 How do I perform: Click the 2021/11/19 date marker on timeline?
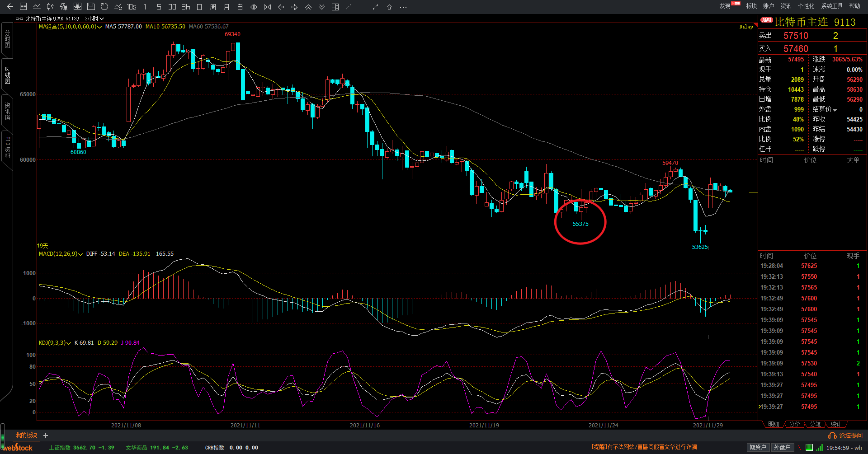(x=484, y=425)
